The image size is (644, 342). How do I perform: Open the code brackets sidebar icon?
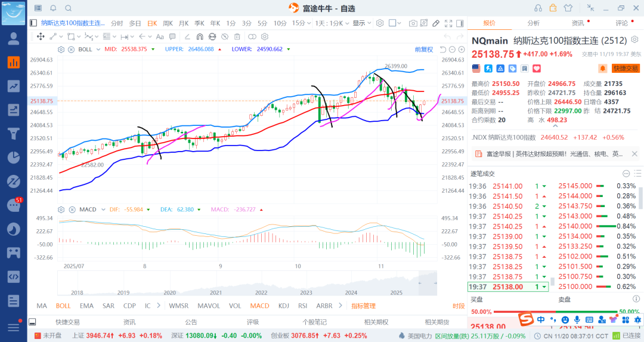(x=14, y=276)
